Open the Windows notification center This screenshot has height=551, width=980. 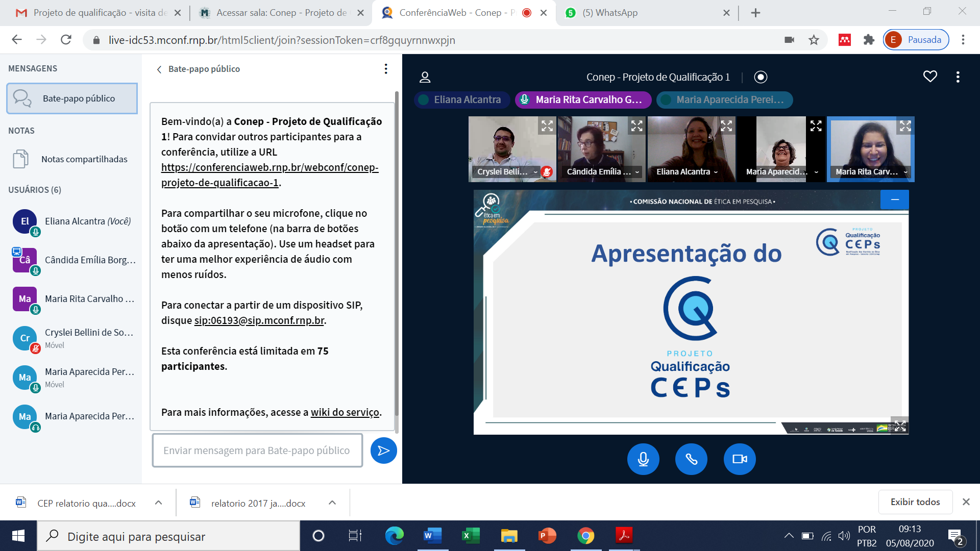[955, 537]
